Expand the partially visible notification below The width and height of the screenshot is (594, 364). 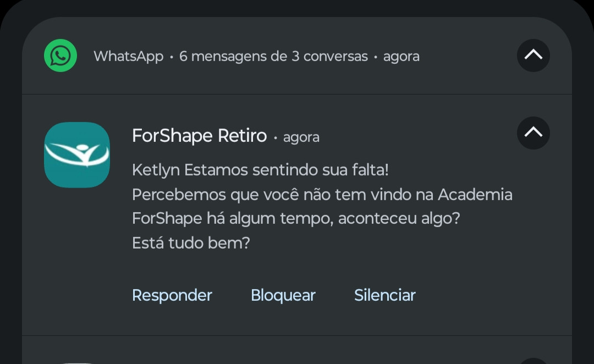click(x=533, y=361)
